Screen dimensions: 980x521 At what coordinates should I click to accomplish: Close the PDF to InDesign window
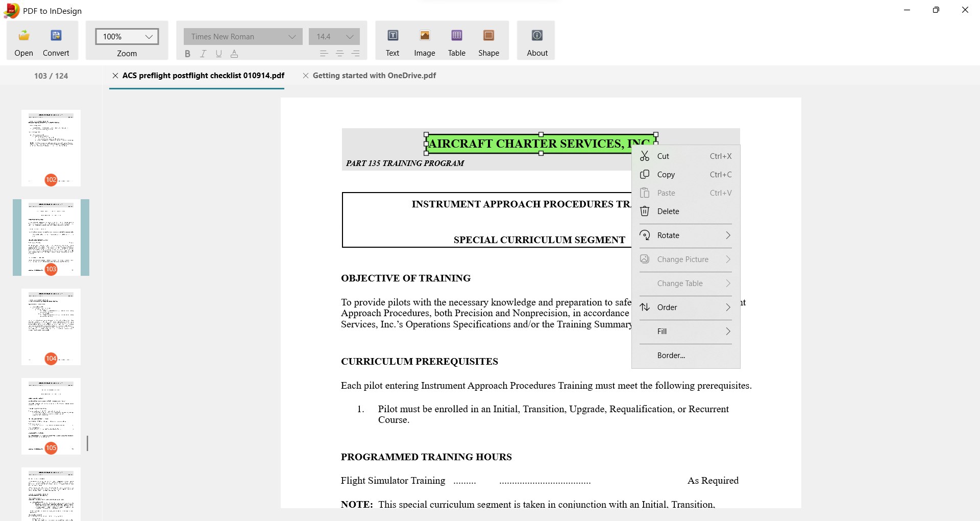[x=965, y=10]
